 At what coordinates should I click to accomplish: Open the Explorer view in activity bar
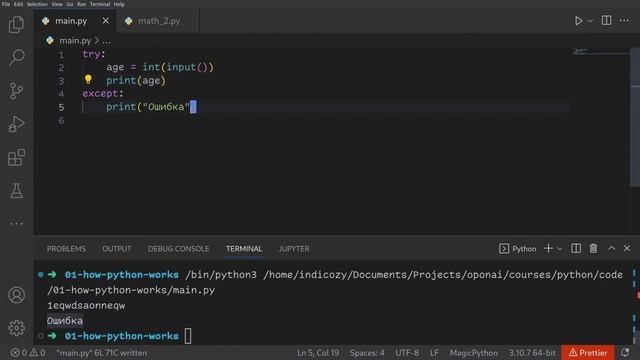click(16, 24)
